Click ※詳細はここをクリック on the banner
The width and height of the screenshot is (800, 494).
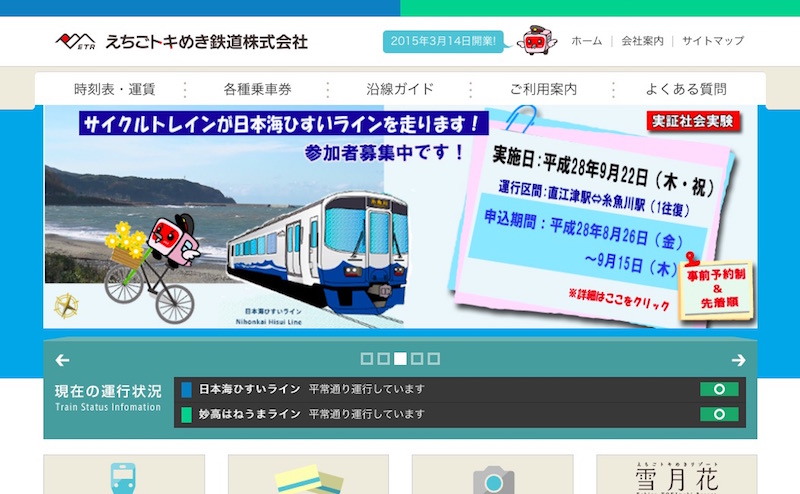point(619,300)
